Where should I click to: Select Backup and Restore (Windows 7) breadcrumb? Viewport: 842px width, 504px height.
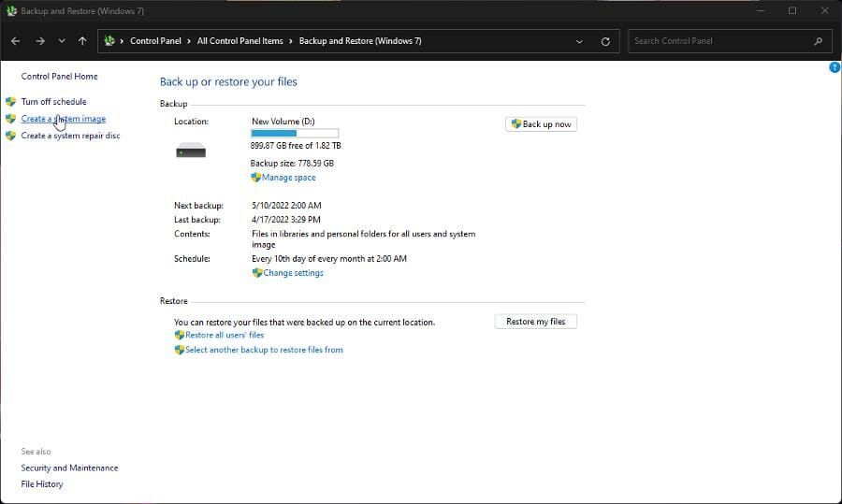pyautogui.click(x=360, y=41)
